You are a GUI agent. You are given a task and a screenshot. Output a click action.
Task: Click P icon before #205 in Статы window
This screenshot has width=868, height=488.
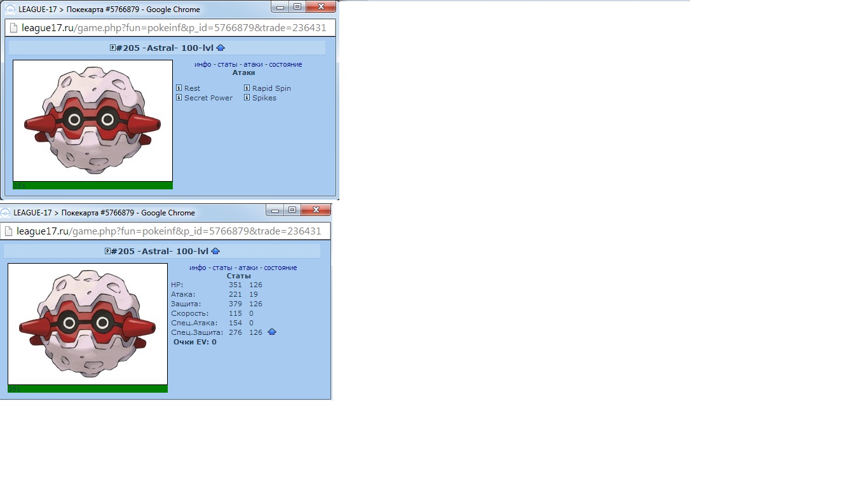[107, 251]
